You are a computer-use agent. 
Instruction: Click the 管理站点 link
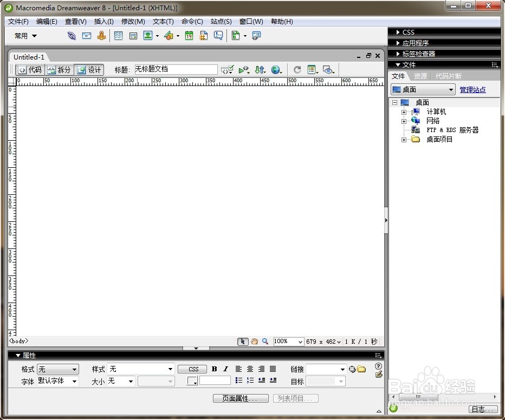[472, 90]
